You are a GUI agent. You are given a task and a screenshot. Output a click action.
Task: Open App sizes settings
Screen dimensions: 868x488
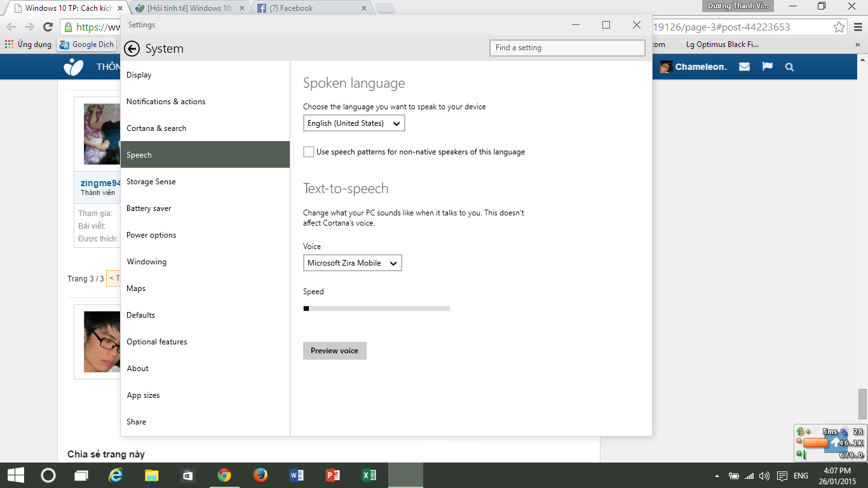tap(205, 395)
